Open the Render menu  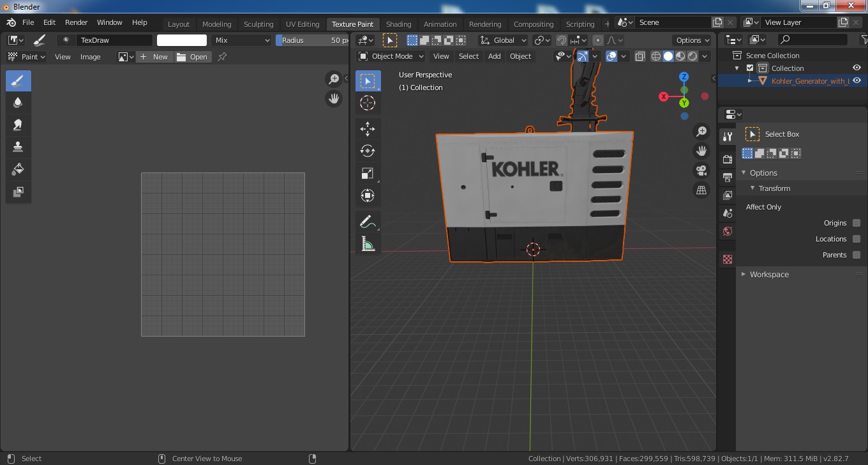click(76, 22)
